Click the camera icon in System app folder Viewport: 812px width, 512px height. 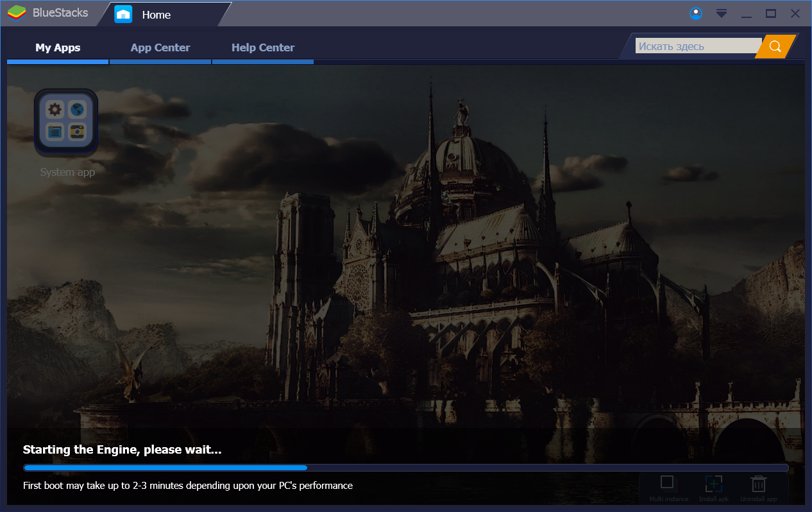coord(78,132)
